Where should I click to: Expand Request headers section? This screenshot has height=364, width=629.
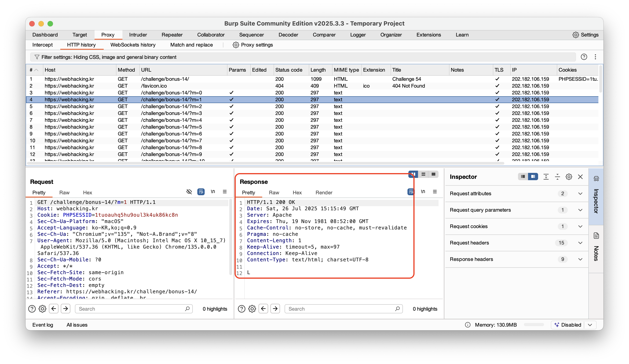[580, 243]
